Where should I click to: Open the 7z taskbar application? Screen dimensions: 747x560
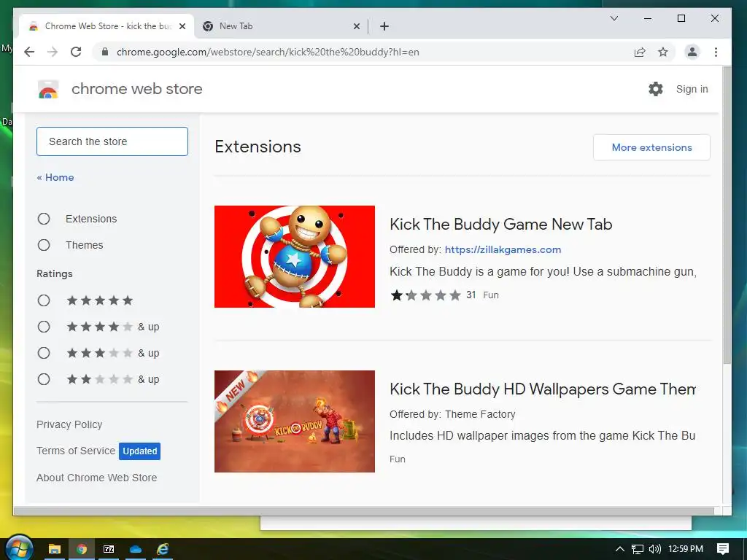(109, 549)
